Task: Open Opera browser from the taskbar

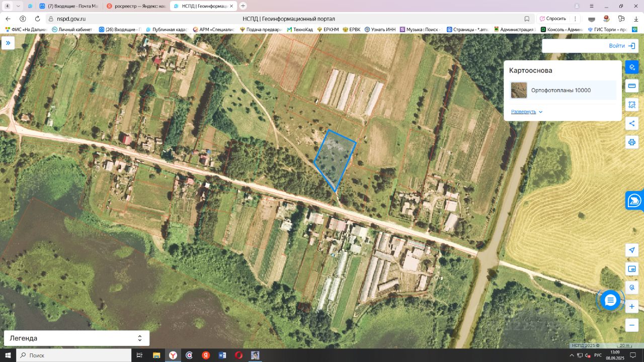Action: [238, 355]
